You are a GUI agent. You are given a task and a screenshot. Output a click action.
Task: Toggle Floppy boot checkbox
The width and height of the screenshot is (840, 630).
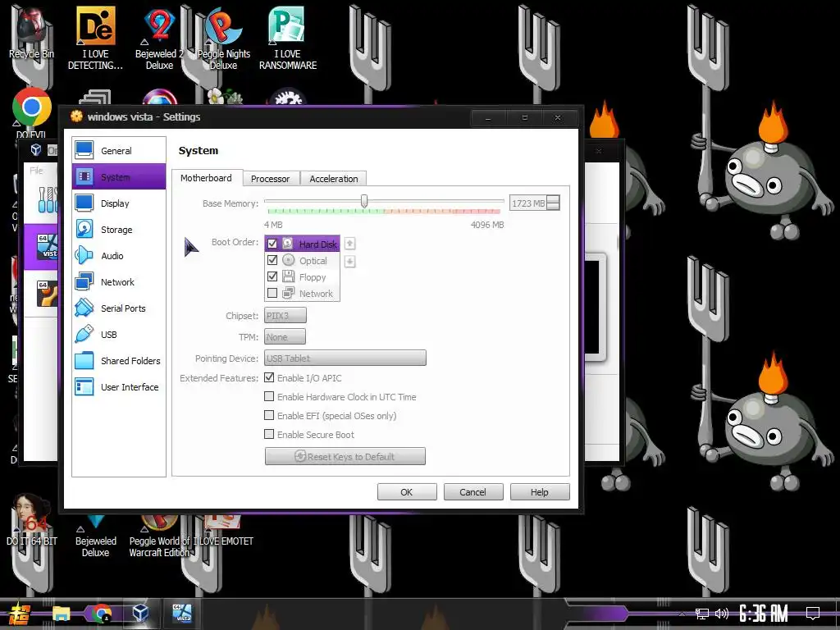pyautogui.click(x=272, y=276)
